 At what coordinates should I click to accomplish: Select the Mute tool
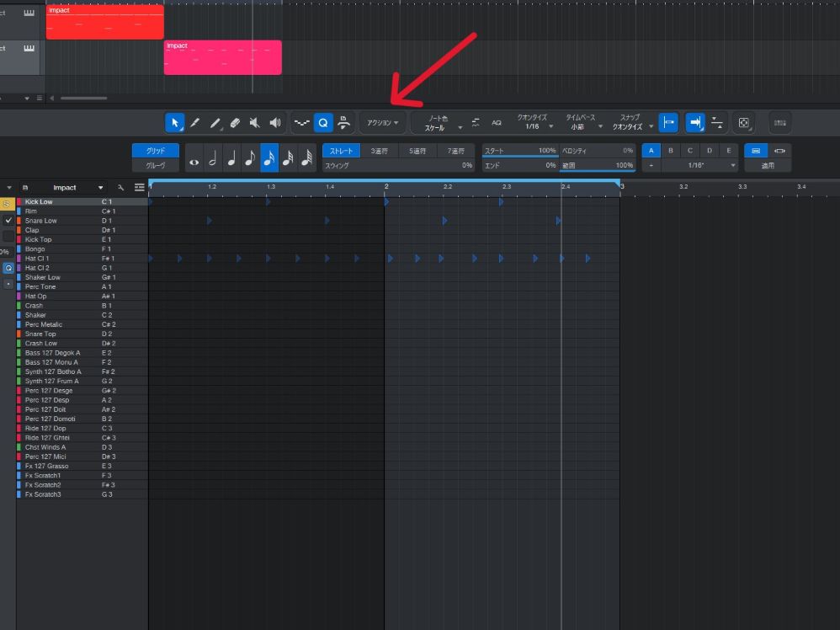point(255,123)
